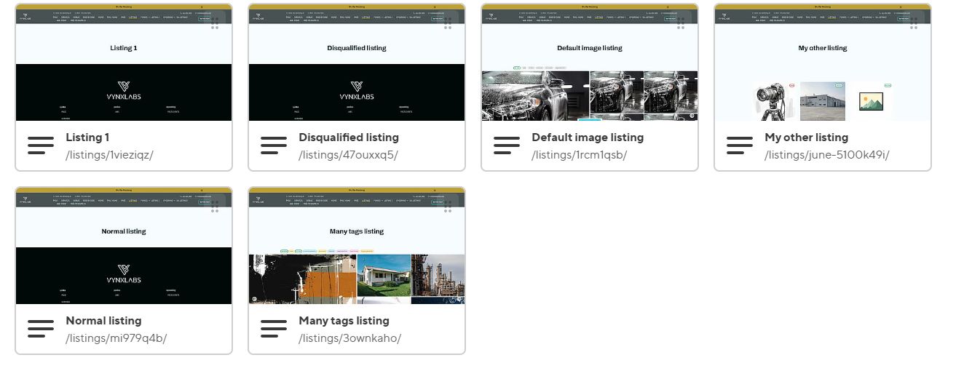Click the dots handle on My other listing card

pos(914,24)
